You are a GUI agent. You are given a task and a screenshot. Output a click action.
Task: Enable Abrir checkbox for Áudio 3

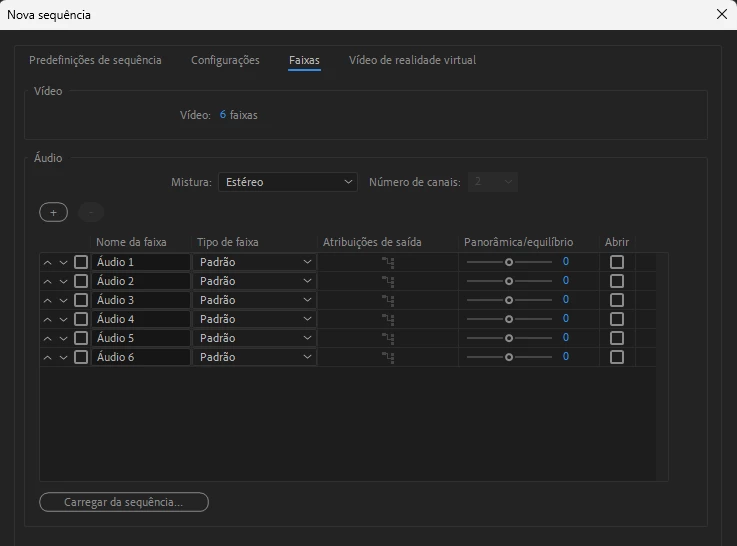pyautogui.click(x=617, y=300)
